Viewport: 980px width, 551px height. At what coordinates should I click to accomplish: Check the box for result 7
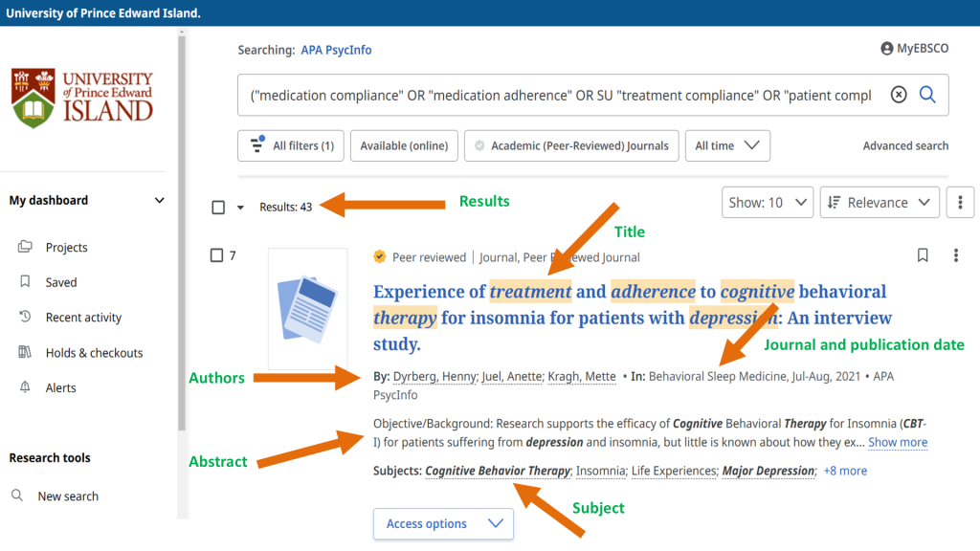point(216,255)
